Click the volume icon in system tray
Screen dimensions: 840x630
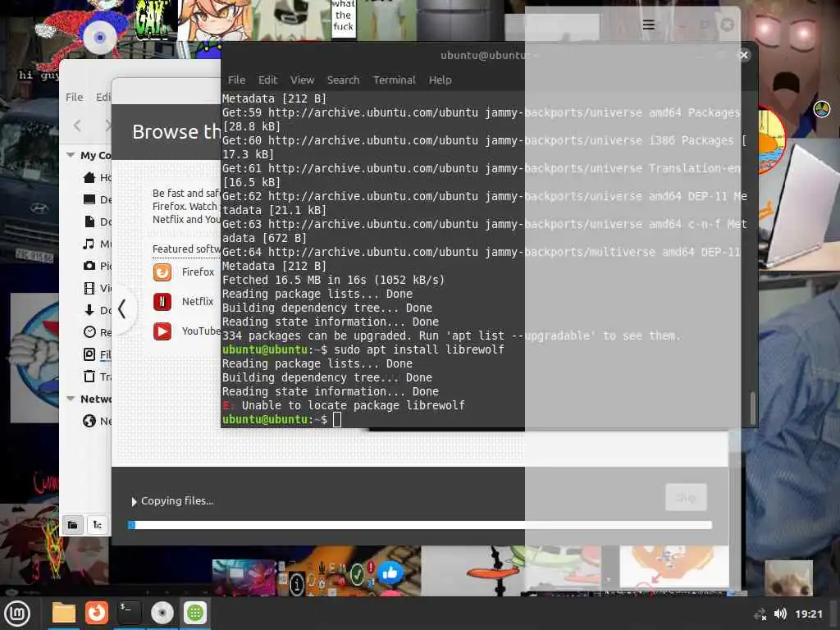pos(780,614)
